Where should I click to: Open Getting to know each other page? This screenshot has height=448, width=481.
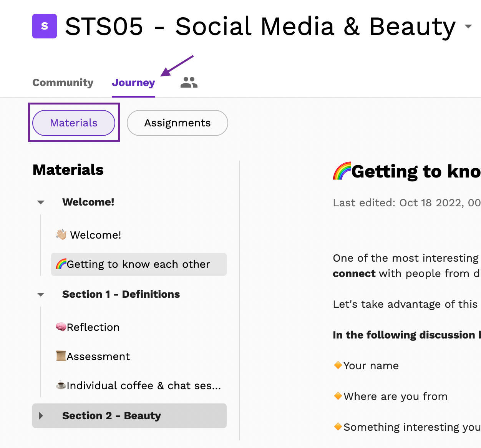pos(139,264)
